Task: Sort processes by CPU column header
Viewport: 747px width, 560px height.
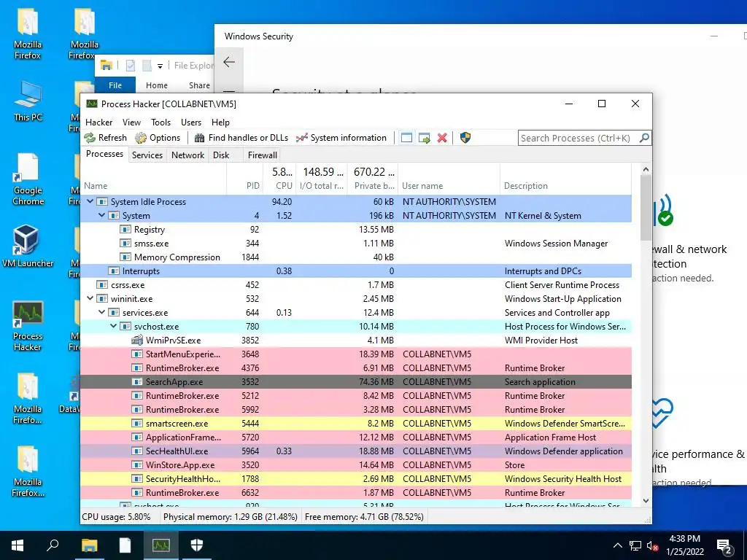Action: (279, 179)
